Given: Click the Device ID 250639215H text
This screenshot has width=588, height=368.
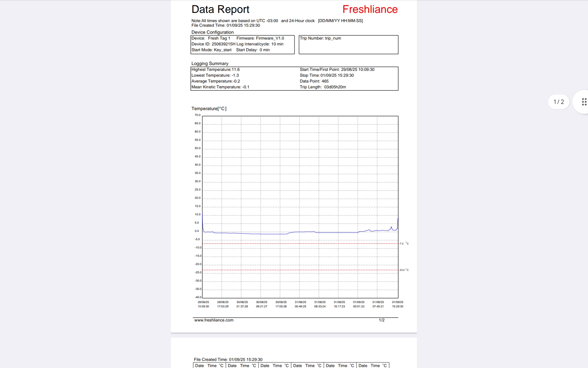Looking at the screenshot, I should point(213,44).
